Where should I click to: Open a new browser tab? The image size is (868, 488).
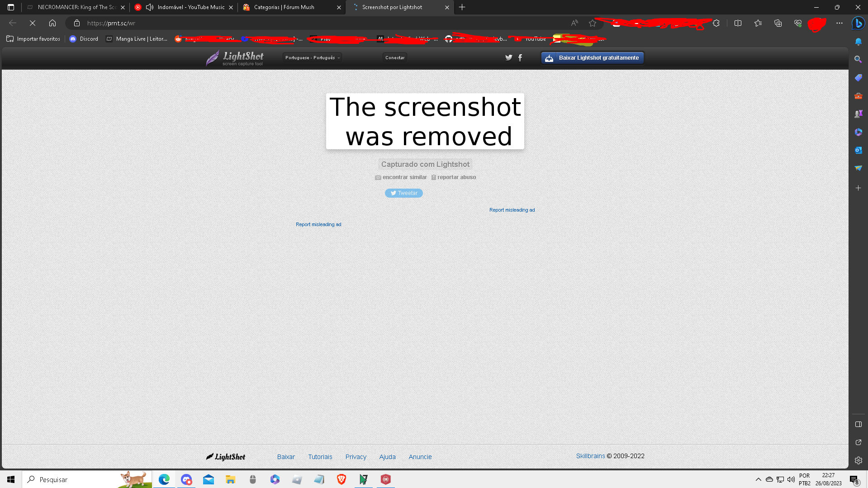point(462,7)
